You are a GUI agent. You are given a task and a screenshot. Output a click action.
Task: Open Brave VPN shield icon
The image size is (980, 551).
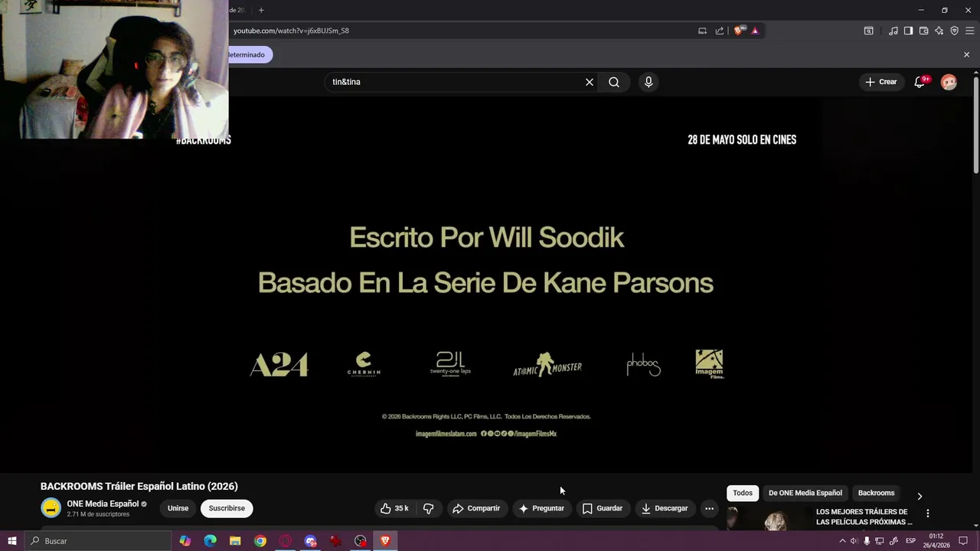tap(954, 31)
